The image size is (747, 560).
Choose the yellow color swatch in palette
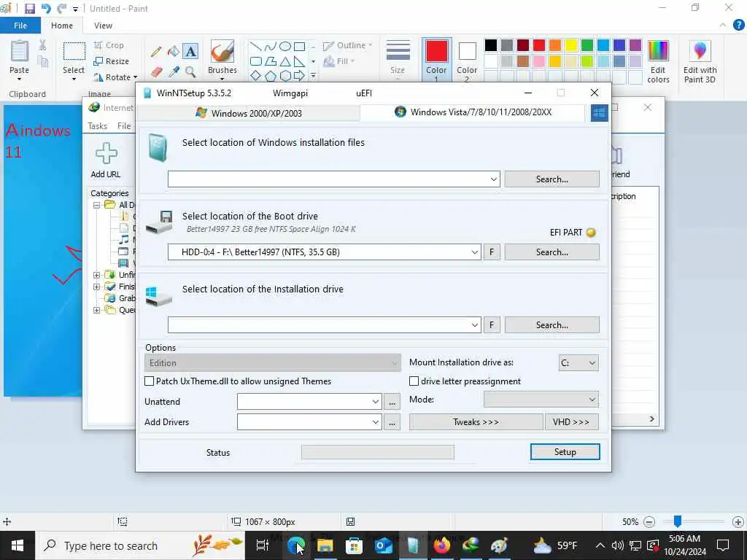(570, 45)
